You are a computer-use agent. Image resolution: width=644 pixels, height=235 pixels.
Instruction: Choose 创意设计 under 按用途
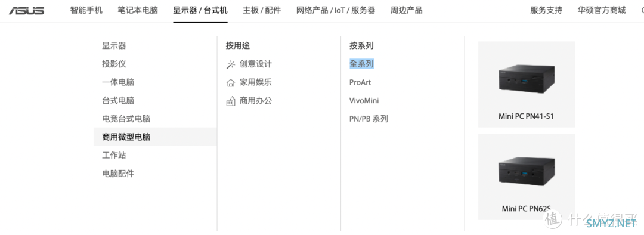[x=255, y=64]
